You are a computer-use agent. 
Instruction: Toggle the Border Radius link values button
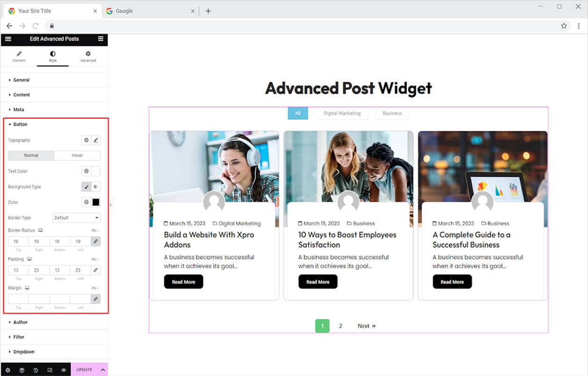click(95, 241)
